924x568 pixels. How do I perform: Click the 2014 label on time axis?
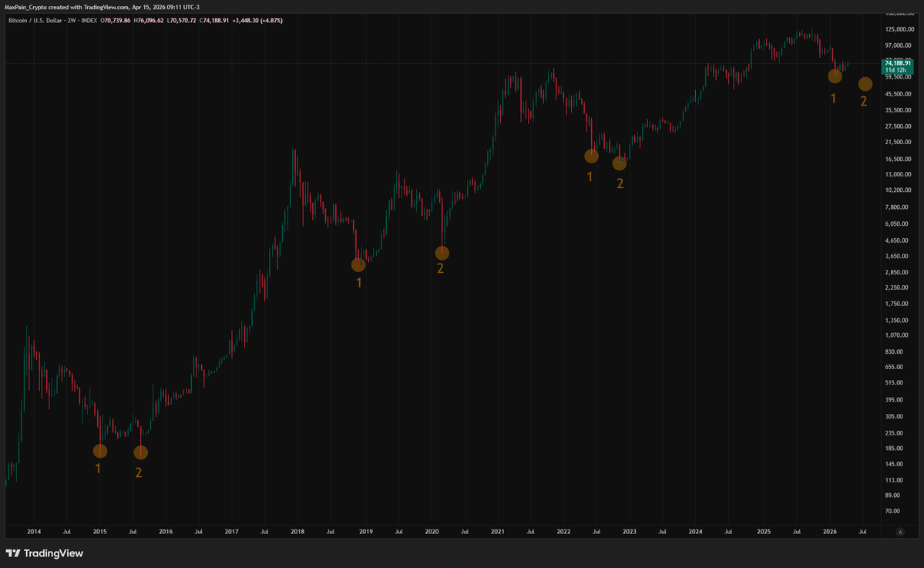click(x=34, y=532)
